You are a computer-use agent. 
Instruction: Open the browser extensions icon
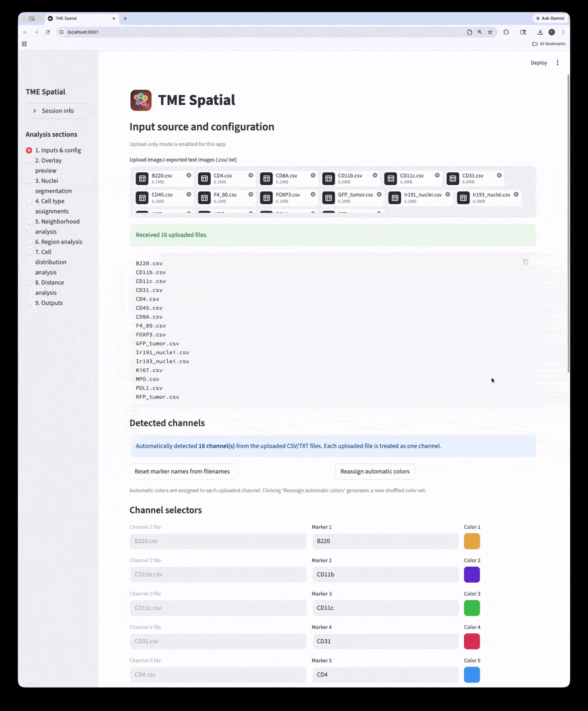pyautogui.click(x=506, y=32)
